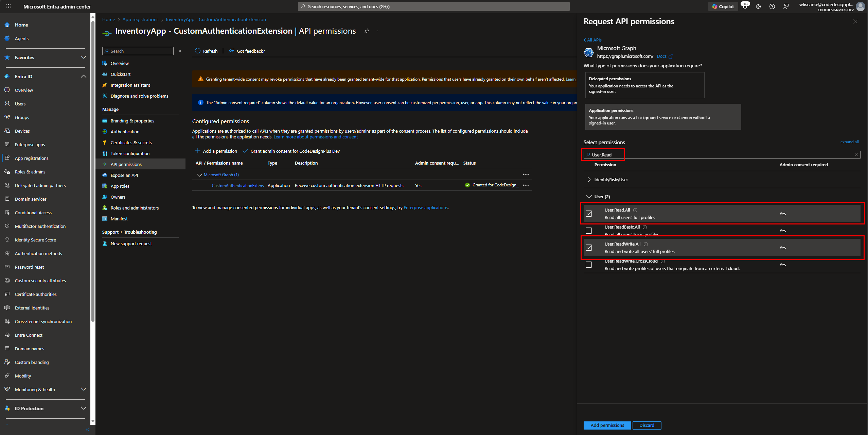This screenshot has width=868, height=435.
Task: Click the Refresh toolbar button
Action: (x=206, y=51)
